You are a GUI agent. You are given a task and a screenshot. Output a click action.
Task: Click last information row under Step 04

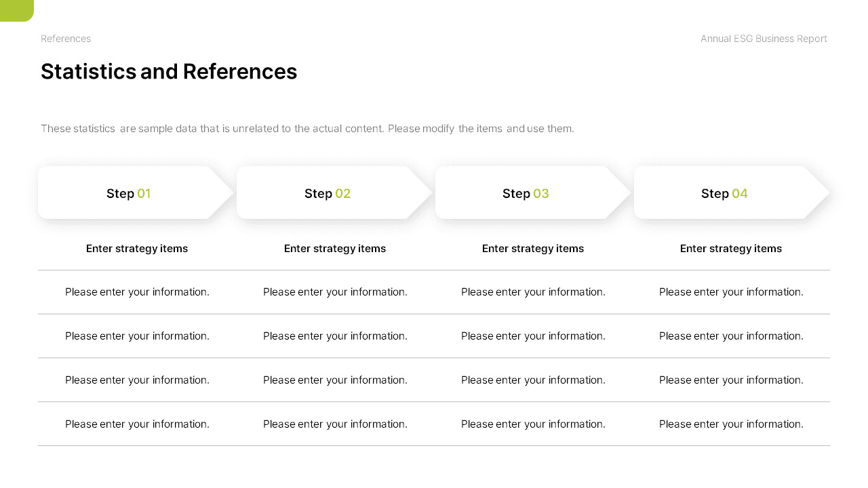point(731,424)
